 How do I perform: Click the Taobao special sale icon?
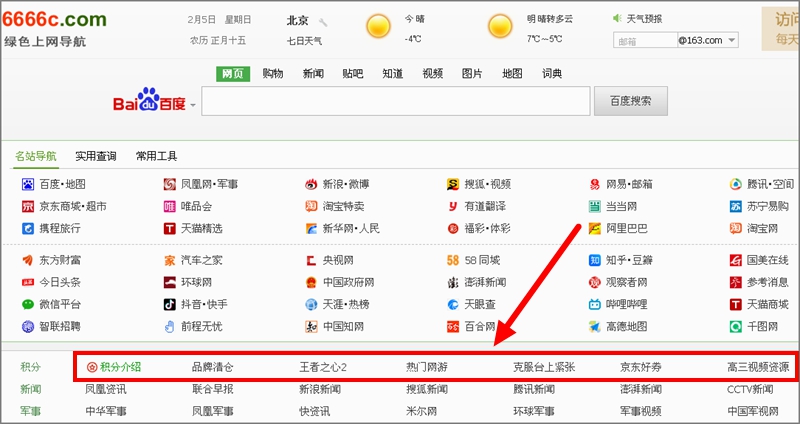pyautogui.click(x=311, y=207)
